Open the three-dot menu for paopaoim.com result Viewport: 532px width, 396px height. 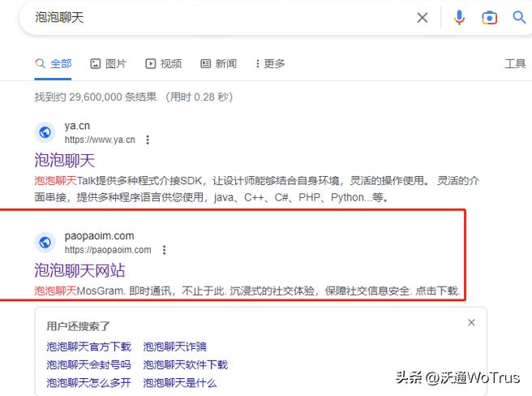pyautogui.click(x=164, y=250)
